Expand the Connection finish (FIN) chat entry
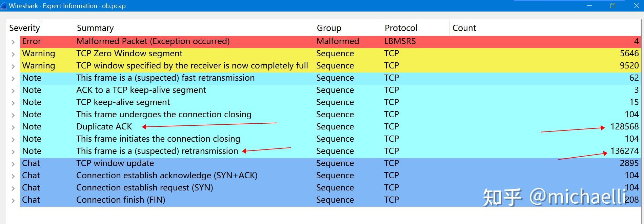Screen dimensions: 644x224 [13, 200]
